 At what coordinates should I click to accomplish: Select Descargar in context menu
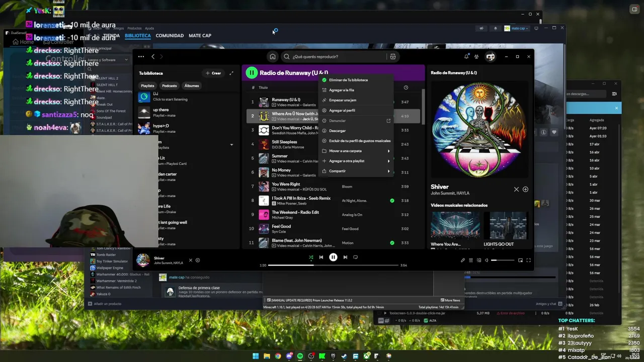pyautogui.click(x=356, y=131)
